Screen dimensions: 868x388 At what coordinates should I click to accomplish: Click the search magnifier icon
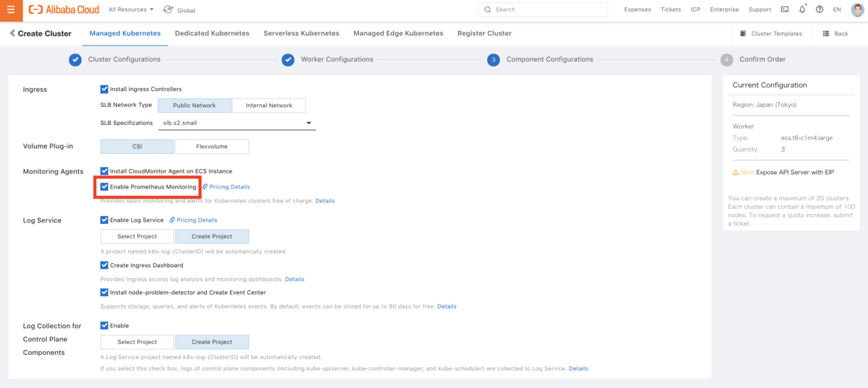(x=488, y=9)
